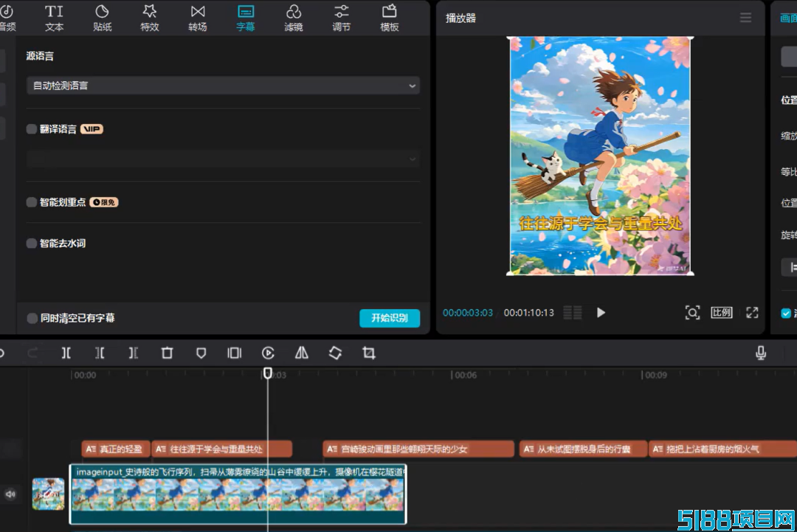797x532 pixels.
Task: Enable the 智能去水词 checkbox
Action: 32,243
